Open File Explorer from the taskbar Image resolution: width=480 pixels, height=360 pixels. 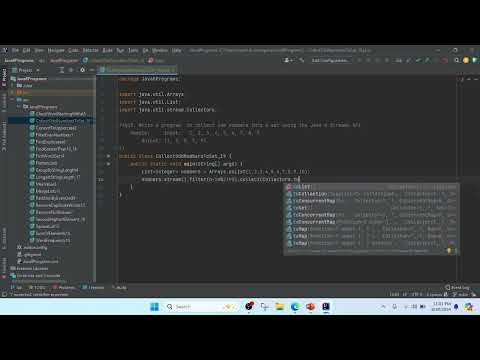(280, 307)
